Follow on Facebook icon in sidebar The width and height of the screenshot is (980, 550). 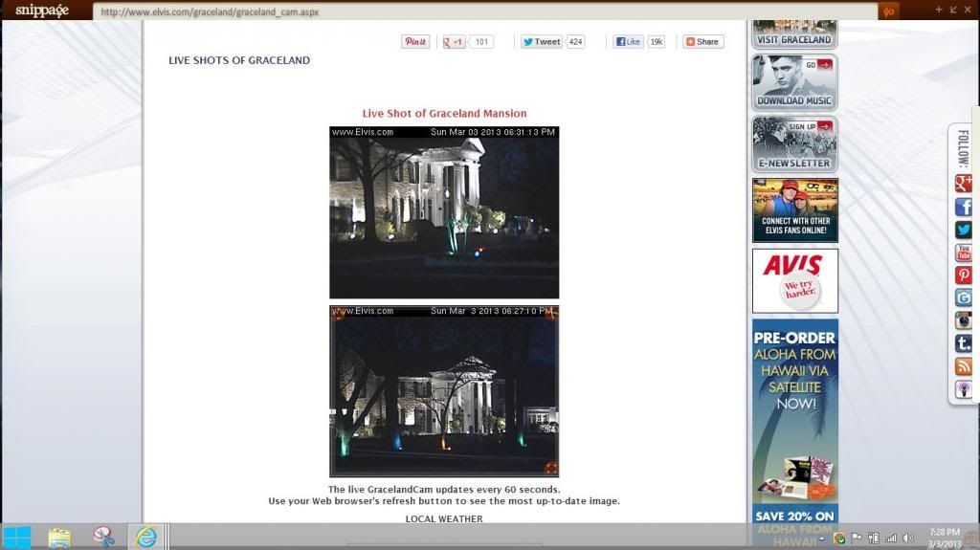pyautogui.click(x=963, y=207)
